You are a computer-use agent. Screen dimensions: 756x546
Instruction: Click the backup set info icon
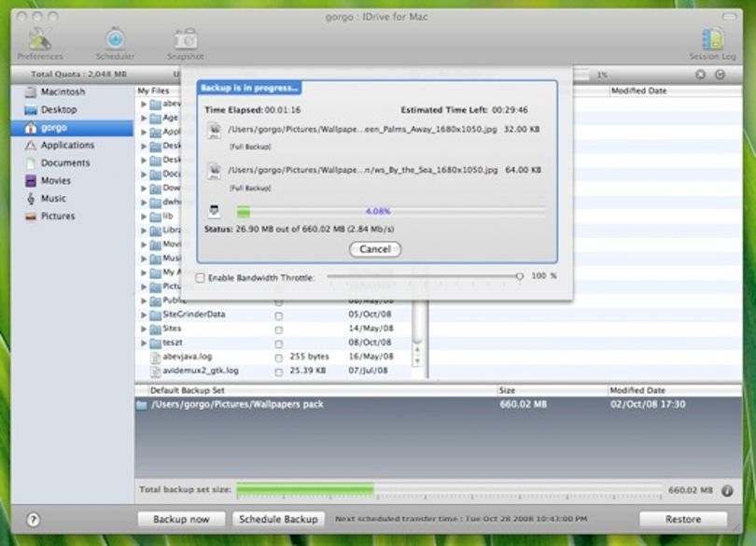727,491
